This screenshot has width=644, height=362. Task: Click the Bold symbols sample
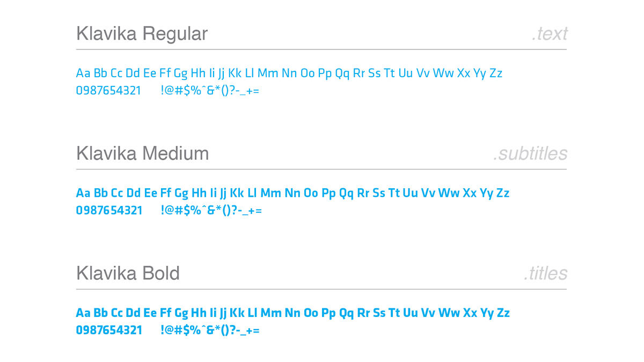pos(210,330)
